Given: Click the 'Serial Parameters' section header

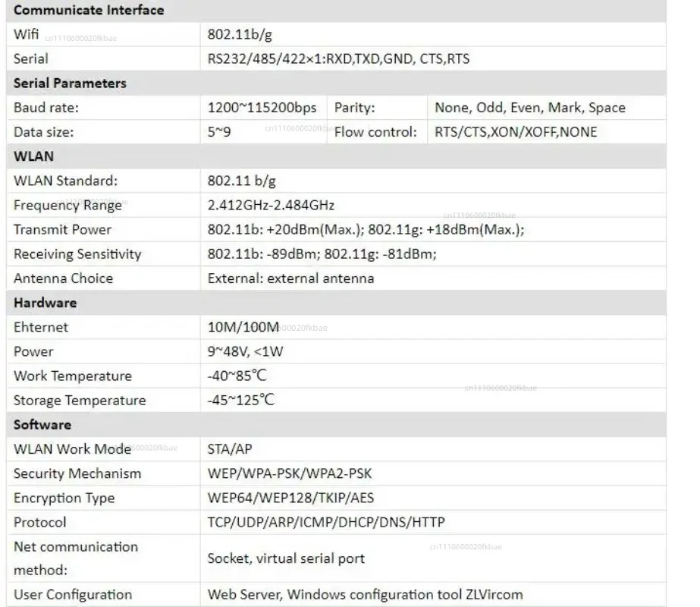Looking at the screenshot, I should pyautogui.click(x=70, y=83).
